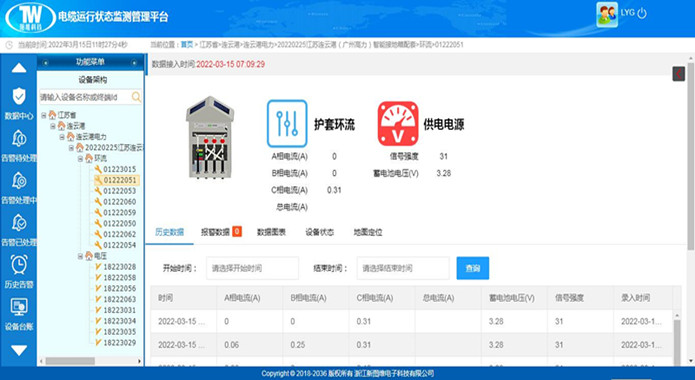The height and width of the screenshot is (380, 695).
Task: Switch to the 数据图表 tab
Action: 271,232
